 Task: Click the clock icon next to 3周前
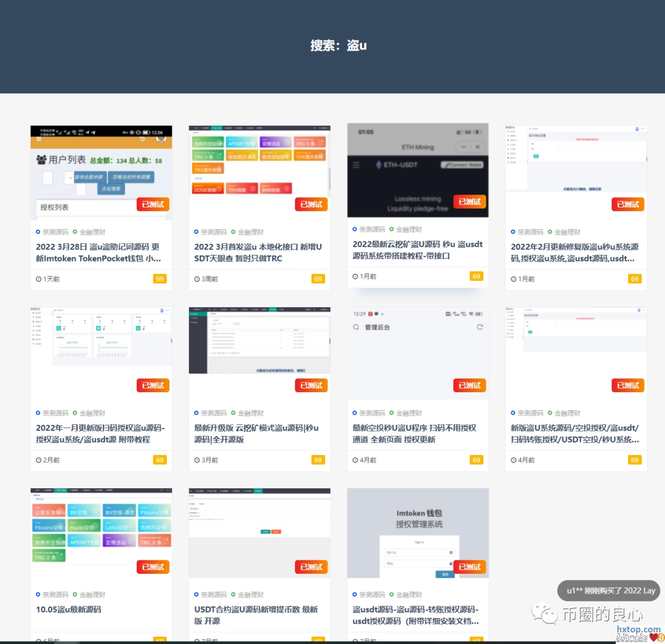197,279
